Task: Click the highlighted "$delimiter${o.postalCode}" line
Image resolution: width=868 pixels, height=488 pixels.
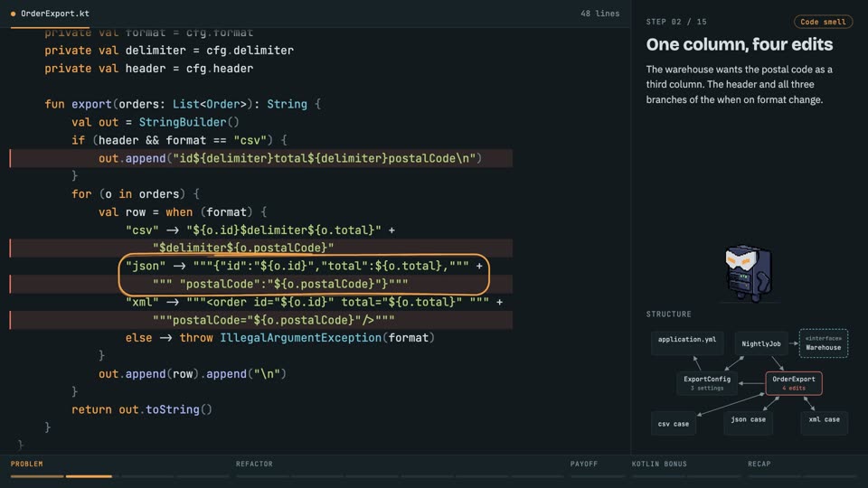Action: tap(261, 248)
